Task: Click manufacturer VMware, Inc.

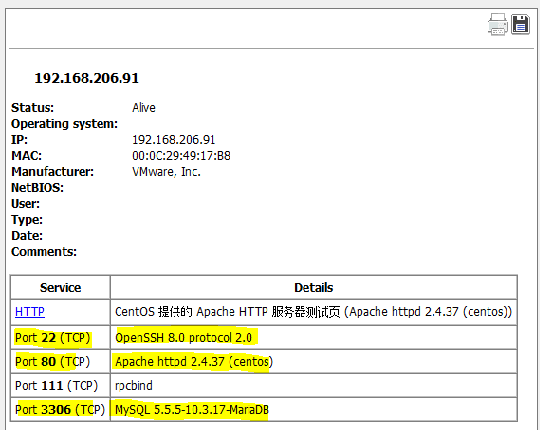Action: (x=166, y=171)
